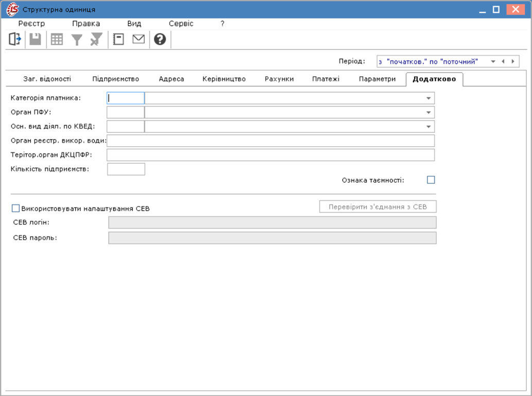Open the Період dropdown arrow
This screenshot has height=396, width=532.
pyautogui.click(x=493, y=61)
